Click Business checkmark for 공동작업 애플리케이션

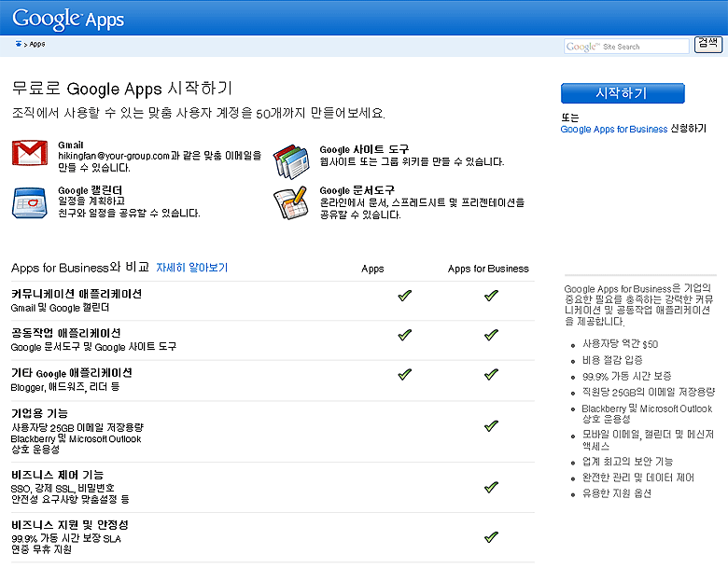[491, 335]
